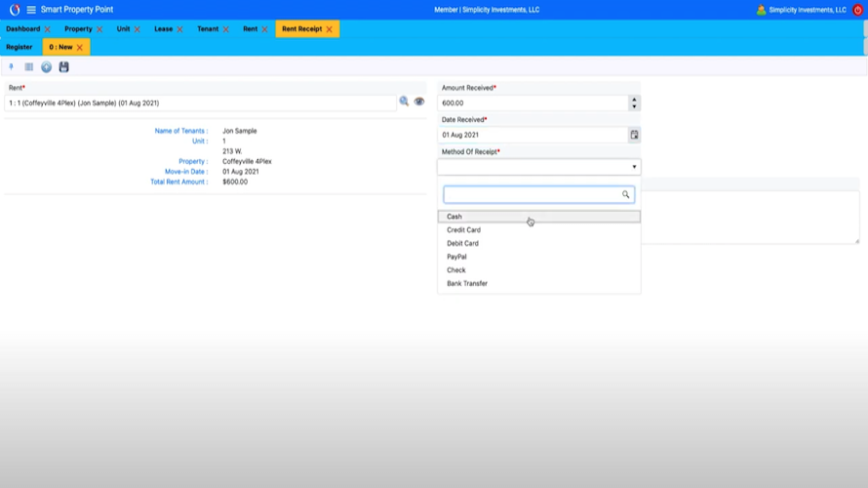Click the round blue arrow toolbar icon
868x488 pixels.
tap(46, 67)
